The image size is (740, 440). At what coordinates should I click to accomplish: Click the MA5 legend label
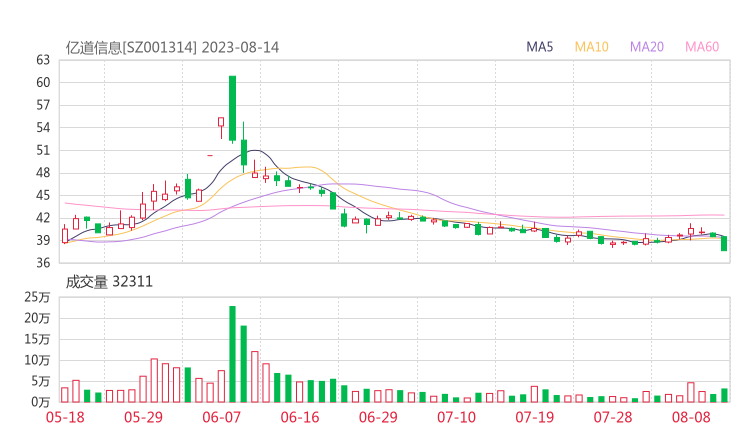coord(540,47)
